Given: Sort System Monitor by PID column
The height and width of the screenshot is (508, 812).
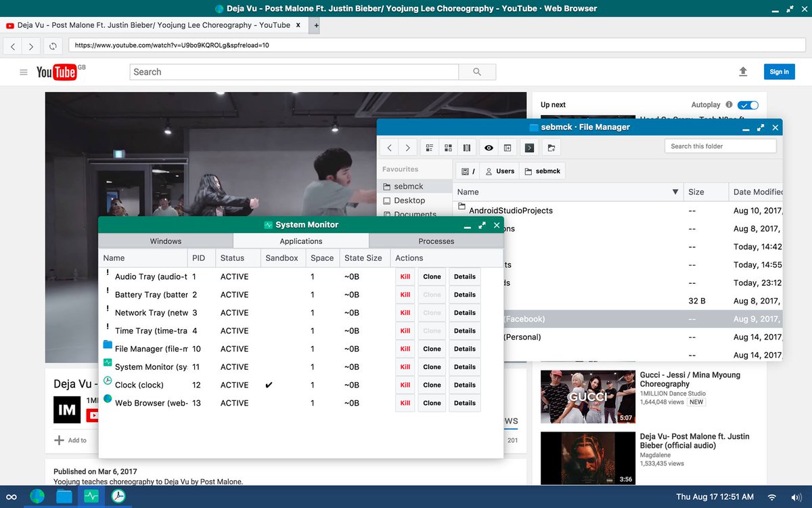Looking at the screenshot, I should (x=201, y=258).
